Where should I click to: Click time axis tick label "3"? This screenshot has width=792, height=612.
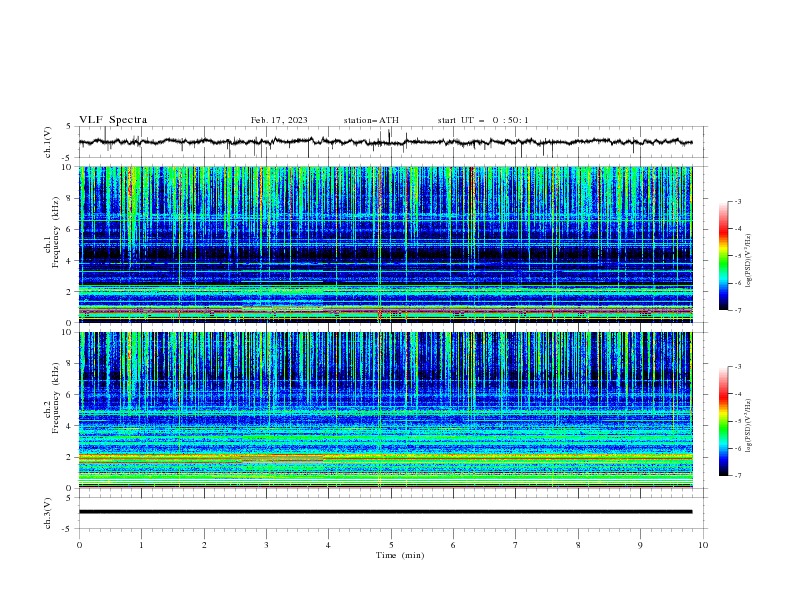(x=267, y=545)
